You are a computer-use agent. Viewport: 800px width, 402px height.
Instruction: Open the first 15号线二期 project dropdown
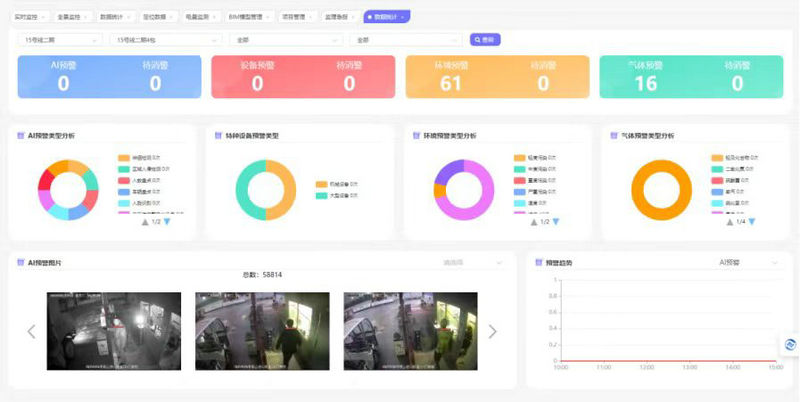point(60,40)
